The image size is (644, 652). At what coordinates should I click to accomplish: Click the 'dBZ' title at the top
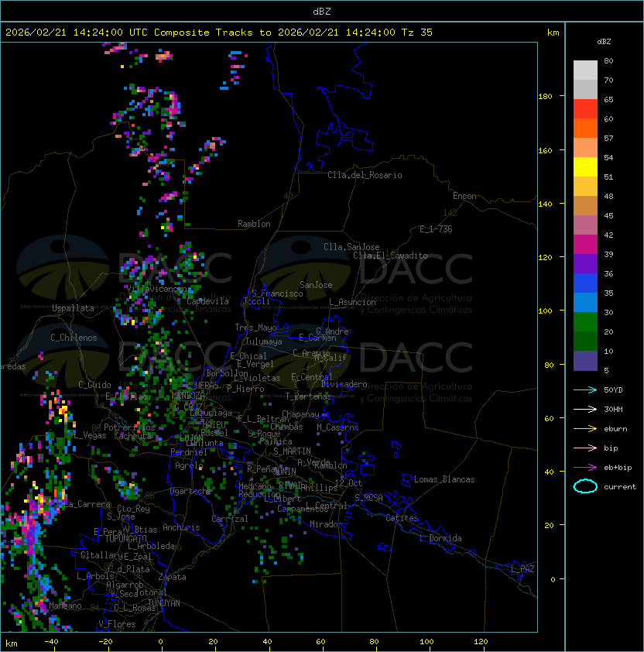(322, 11)
